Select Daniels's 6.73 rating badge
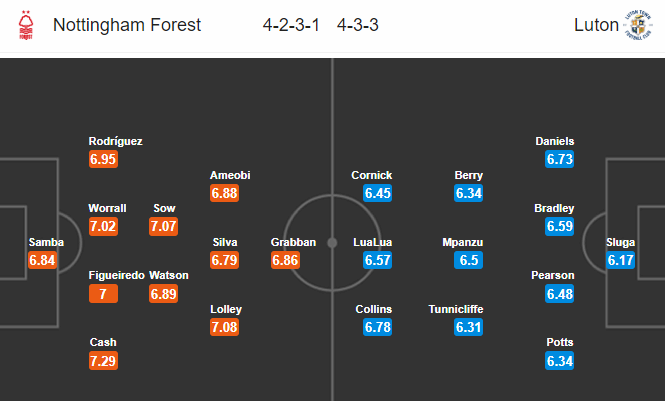The image size is (665, 401). click(x=559, y=159)
